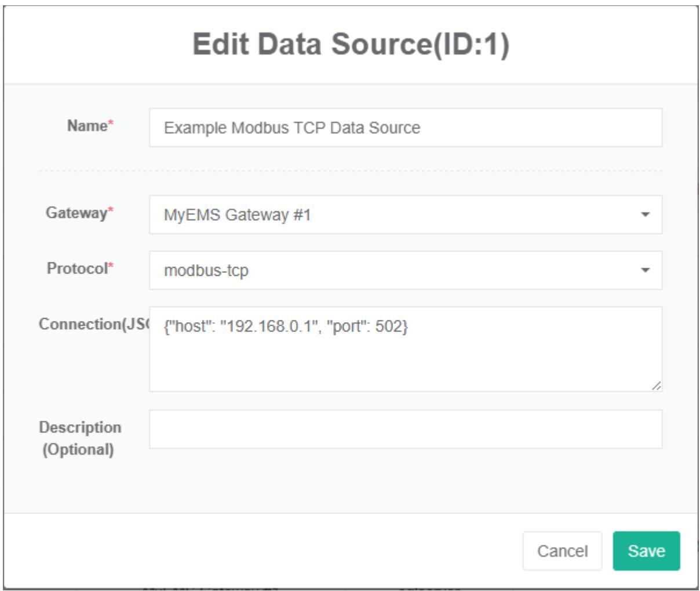
Task: Click the Protocol dropdown caret
Action: pos(646,271)
